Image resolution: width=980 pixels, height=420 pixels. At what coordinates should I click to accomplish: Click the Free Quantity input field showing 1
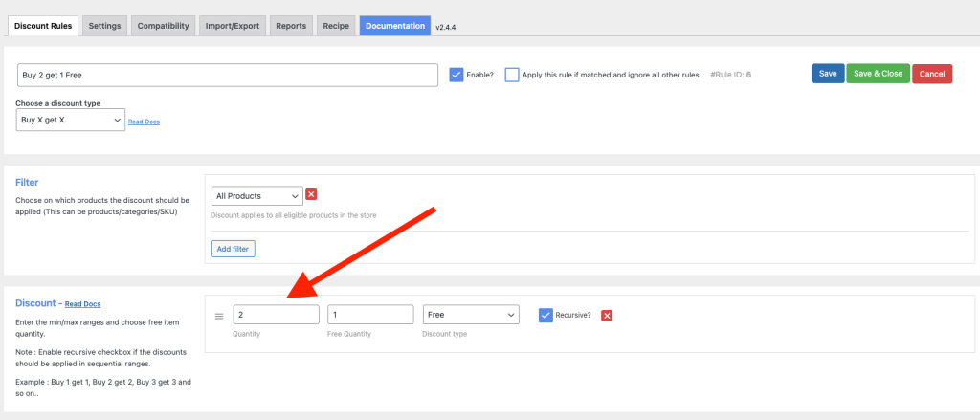tap(370, 315)
